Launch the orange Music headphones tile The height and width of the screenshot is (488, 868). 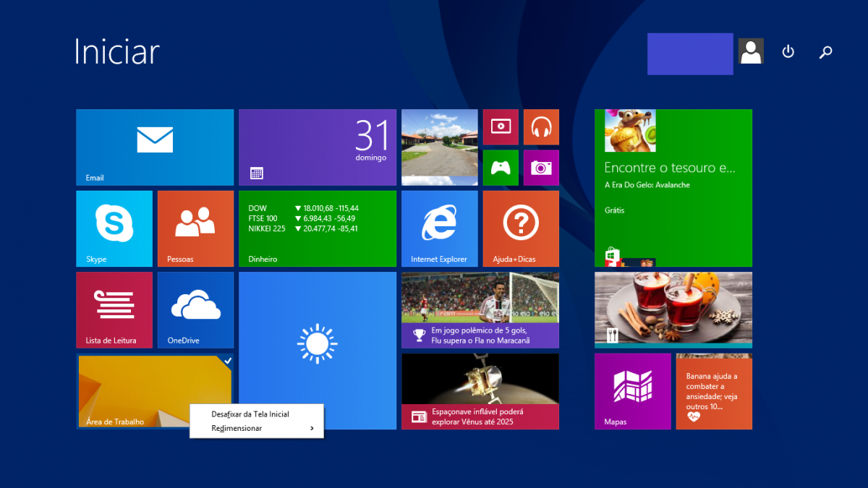[x=541, y=127]
